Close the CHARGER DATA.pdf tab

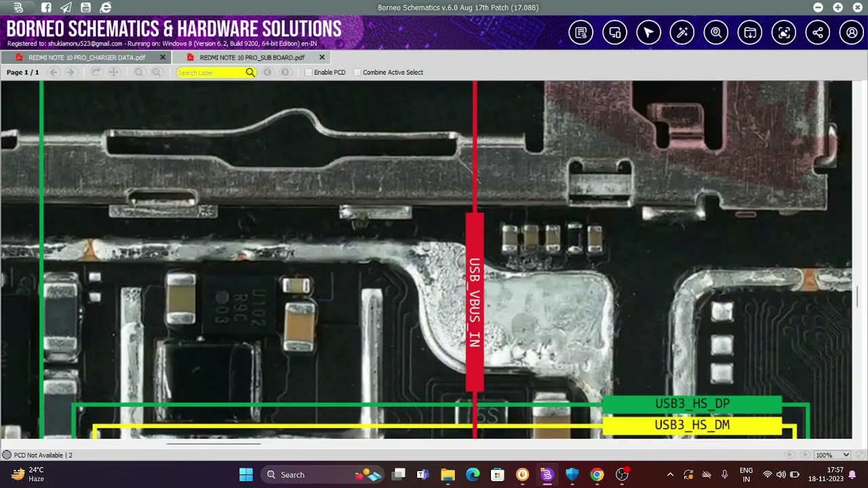coord(162,58)
